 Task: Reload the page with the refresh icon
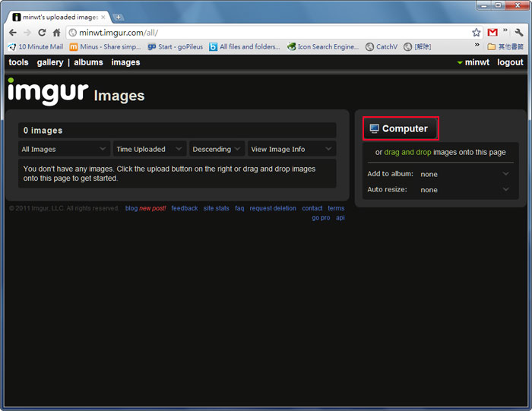coord(42,33)
